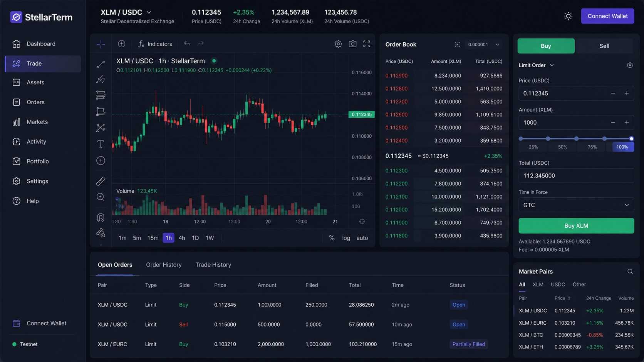Select the ruler measure tool
The height and width of the screenshot is (362, 644).
coord(101,181)
